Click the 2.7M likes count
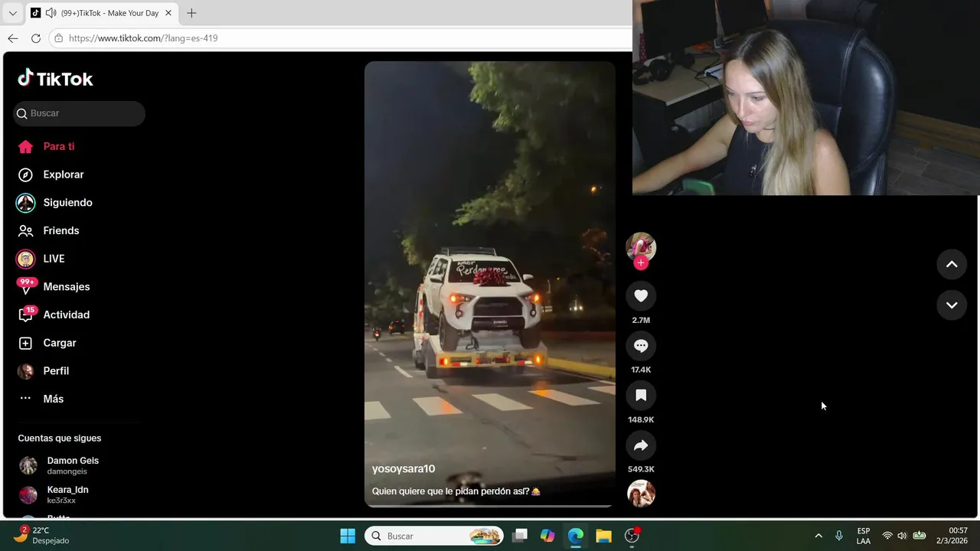Screen dimensions: 980x551 coord(641,320)
